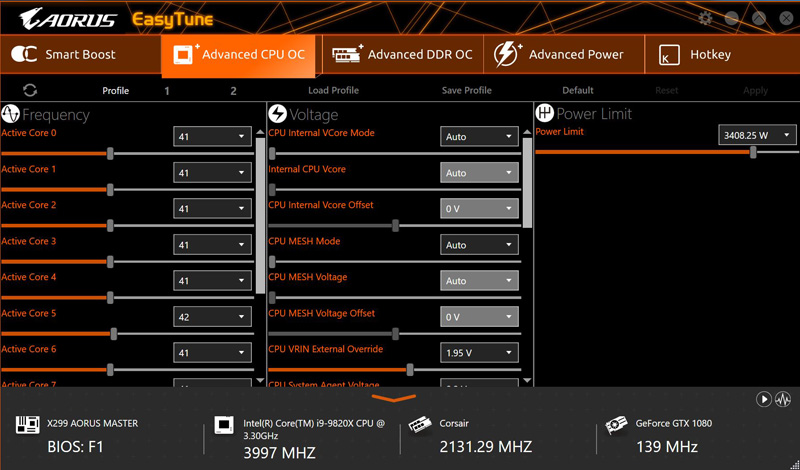This screenshot has width=800, height=470.
Task: Open the hardware monitor waveform icon
Action: (x=783, y=399)
